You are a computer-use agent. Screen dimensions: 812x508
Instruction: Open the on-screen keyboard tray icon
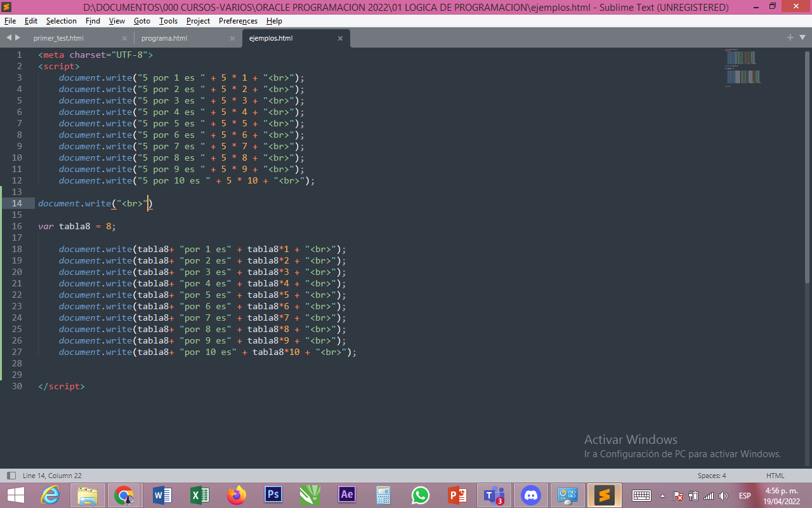click(x=641, y=496)
